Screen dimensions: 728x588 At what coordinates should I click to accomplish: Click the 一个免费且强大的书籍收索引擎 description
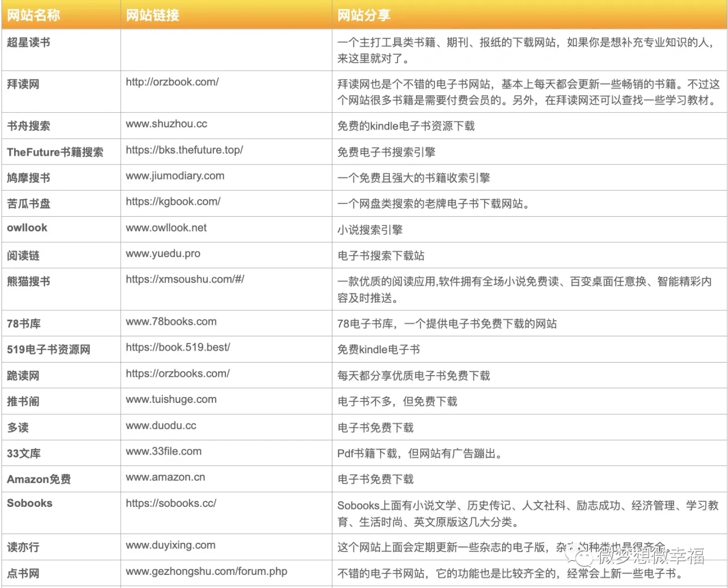coord(413,177)
